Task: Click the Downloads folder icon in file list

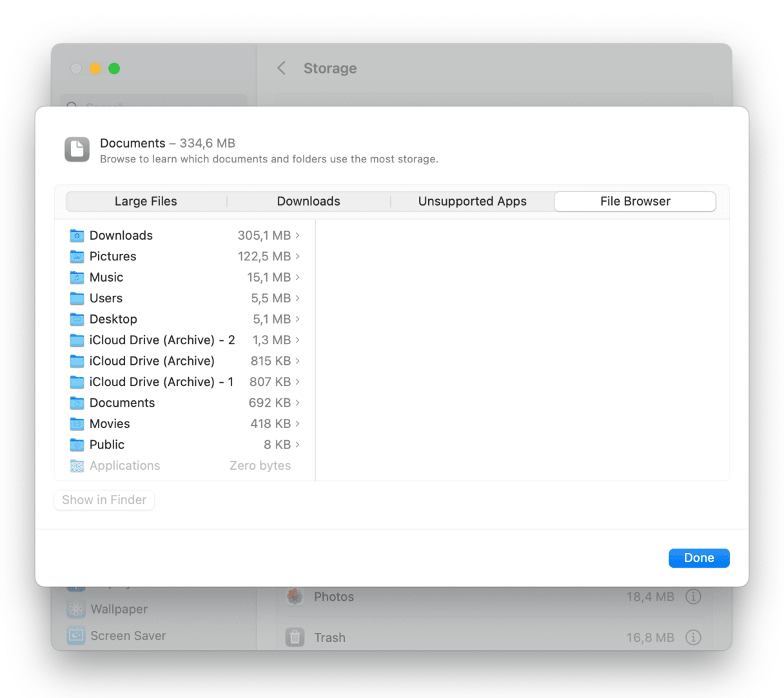Action: [x=77, y=236]
